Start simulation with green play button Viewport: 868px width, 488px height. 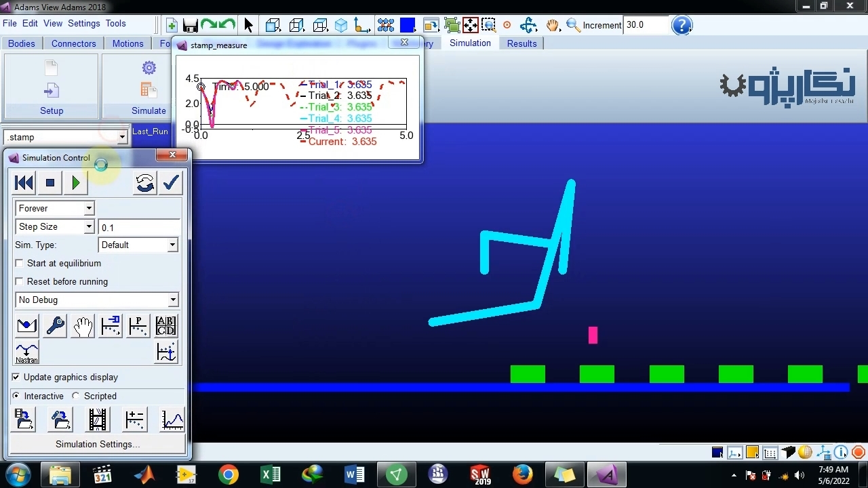coord(75,183)
